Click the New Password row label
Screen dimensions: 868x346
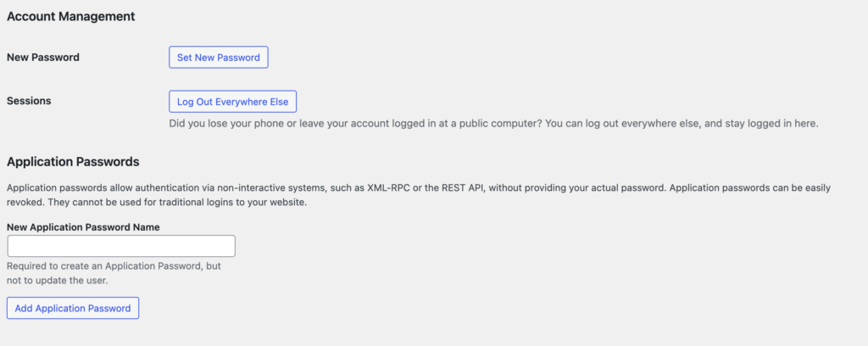click(x=43, y=58)
